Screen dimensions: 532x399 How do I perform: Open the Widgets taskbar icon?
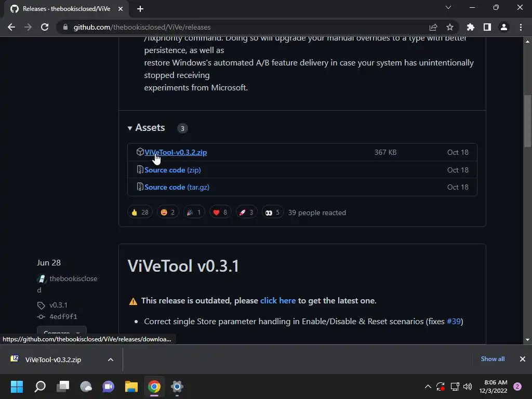86,387
